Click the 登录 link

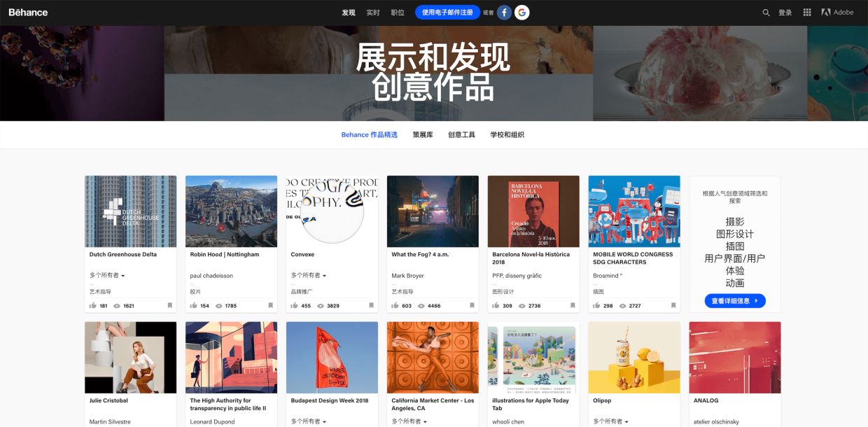coord(785,13)
